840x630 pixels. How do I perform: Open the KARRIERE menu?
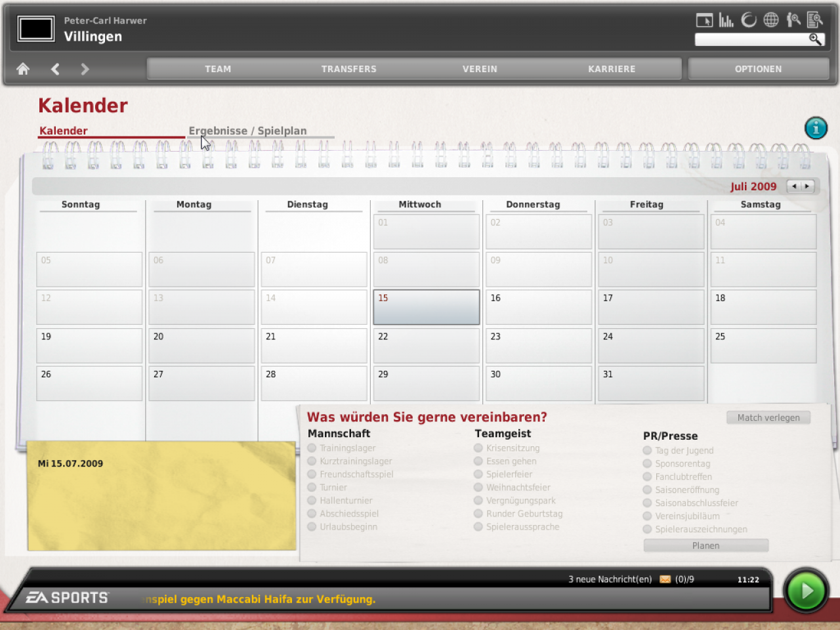[612, 69]
